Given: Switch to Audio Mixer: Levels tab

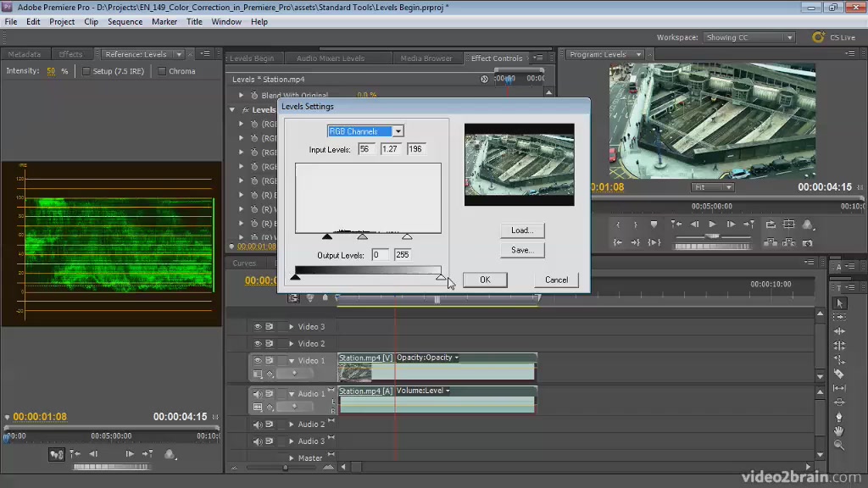Looking at the screenshot, I should (x=331, y=58).
